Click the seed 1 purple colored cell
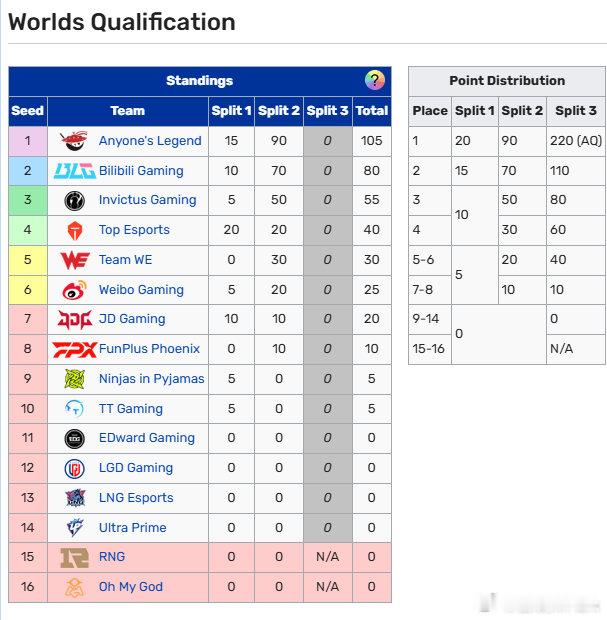The width and height of the screenshot is (607, 620). (28, 141)
